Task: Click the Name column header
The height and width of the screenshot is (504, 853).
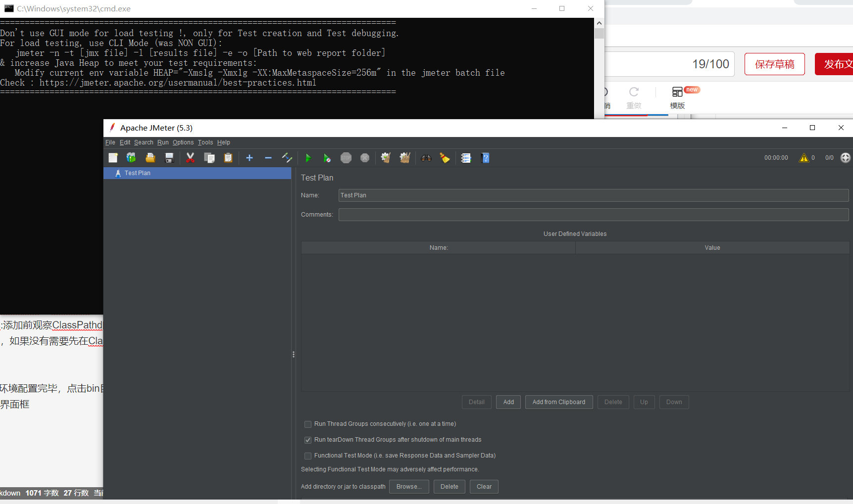Action: (439, 248)
